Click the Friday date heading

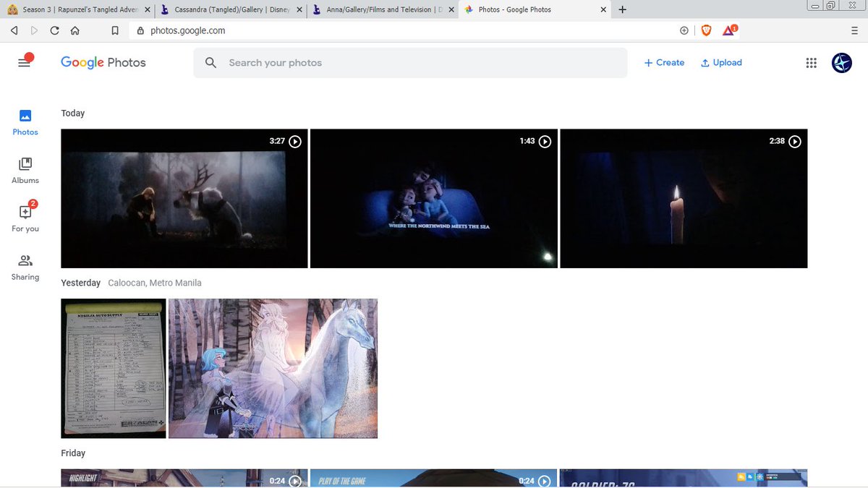click(x=73, y=453)
